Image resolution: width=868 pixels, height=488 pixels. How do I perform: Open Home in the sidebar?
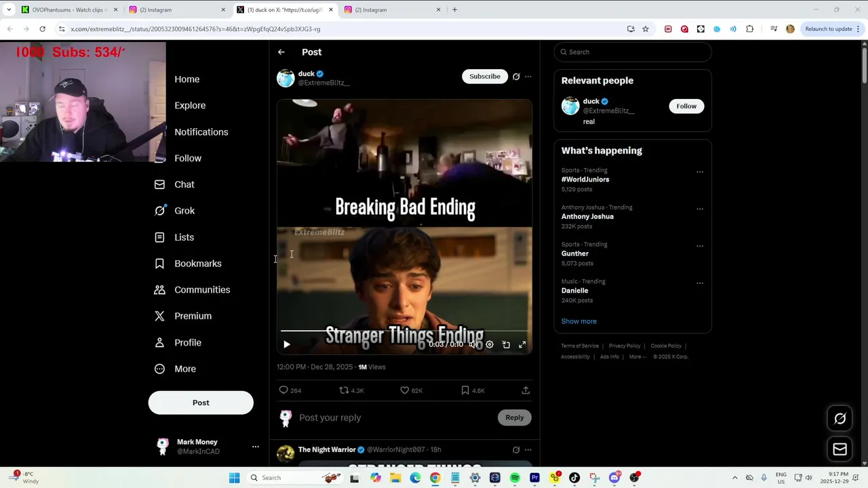pos(186,79)
